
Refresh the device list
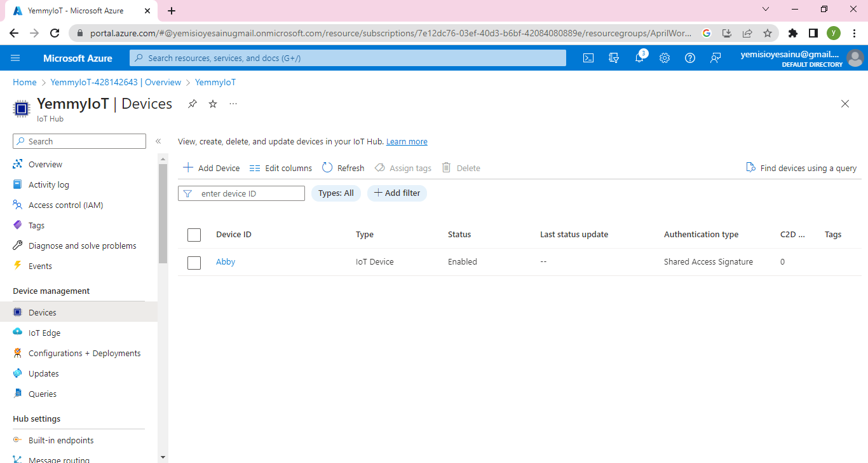point(343,168)
